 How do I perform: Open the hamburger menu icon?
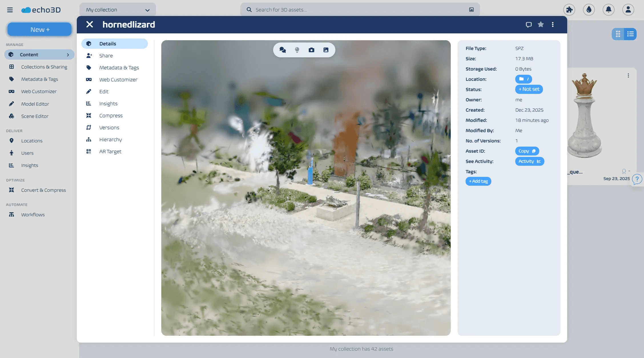10,10
